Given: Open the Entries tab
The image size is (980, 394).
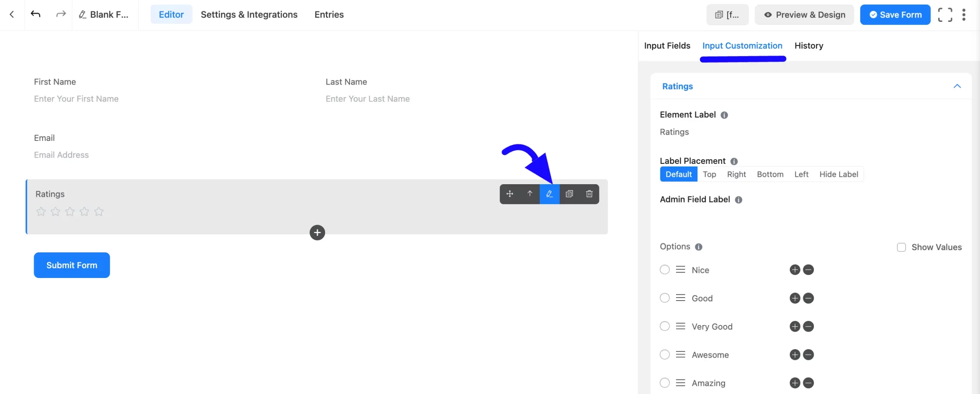Looking at the screenshot, I should [329, 15].
